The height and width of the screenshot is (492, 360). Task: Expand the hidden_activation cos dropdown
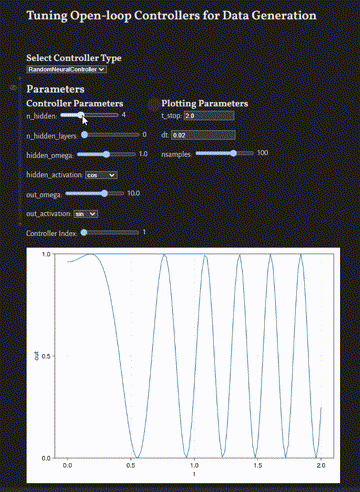click(101, 175)
